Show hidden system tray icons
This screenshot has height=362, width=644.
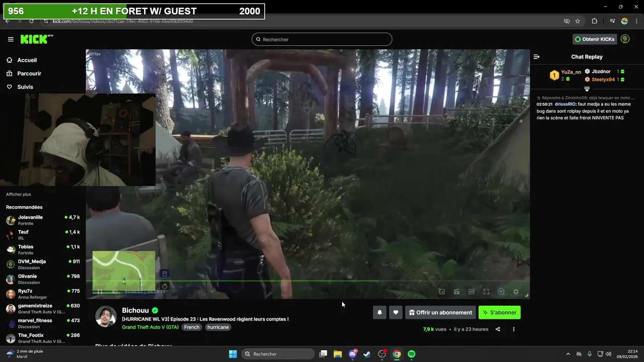pos(568,354)
